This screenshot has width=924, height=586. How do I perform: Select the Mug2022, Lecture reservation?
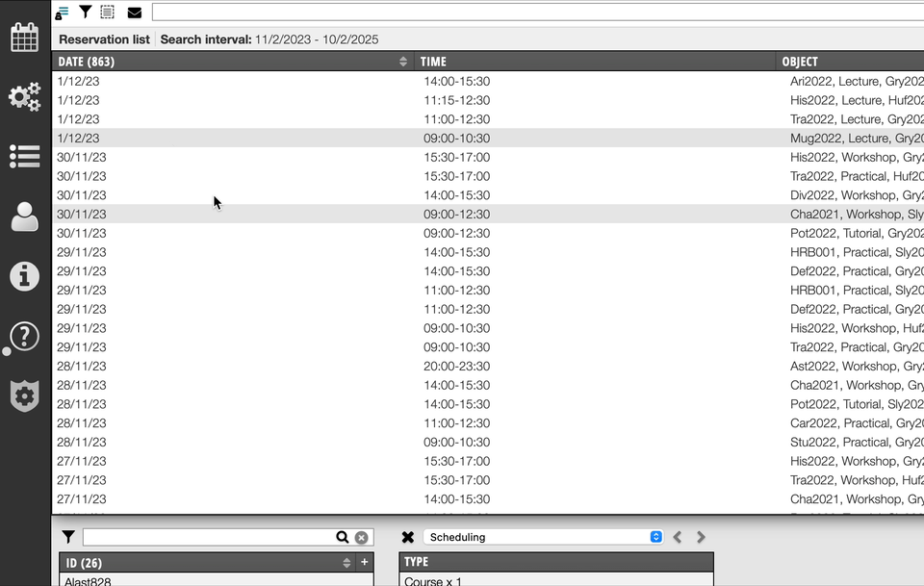click(857, 139)
